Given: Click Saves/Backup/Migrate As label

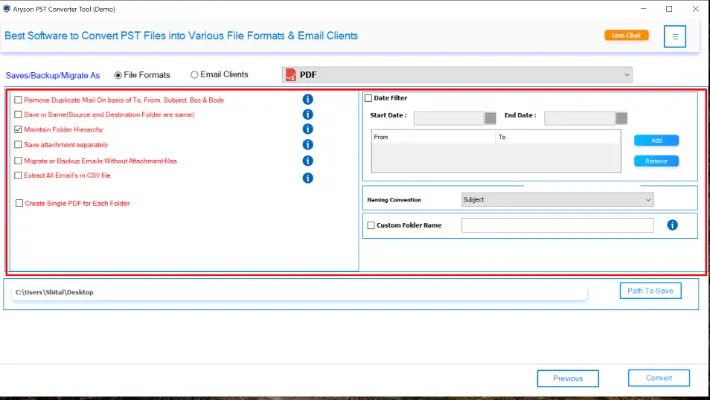Looking at the screenshot, I should [53, 75].
